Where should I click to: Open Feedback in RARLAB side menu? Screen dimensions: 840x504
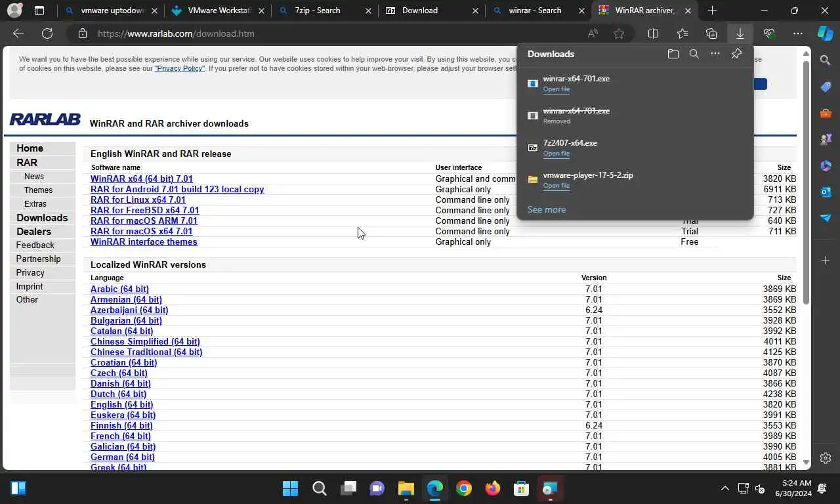[x=35, y=245]
